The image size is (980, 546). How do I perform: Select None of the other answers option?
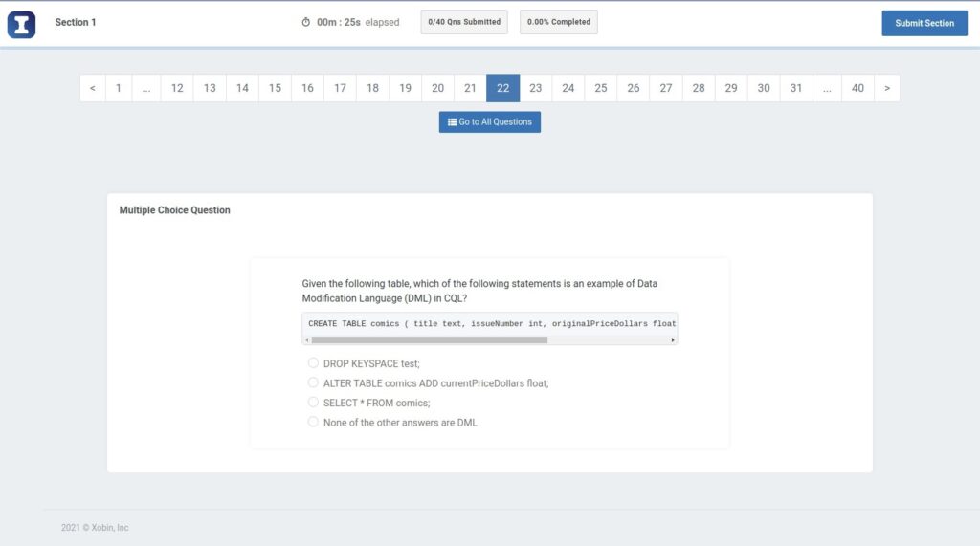pyautogui.click(x=313, y=422)
